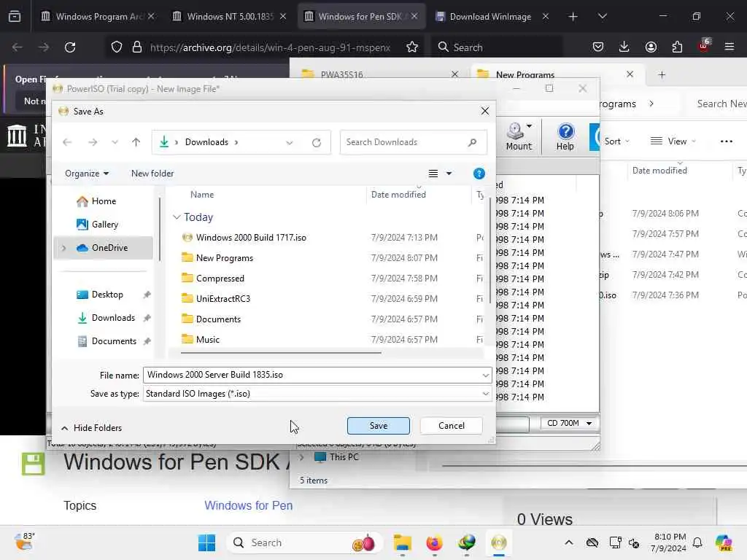
Task: Open the view options dropdown arrow
Action: 449,174
